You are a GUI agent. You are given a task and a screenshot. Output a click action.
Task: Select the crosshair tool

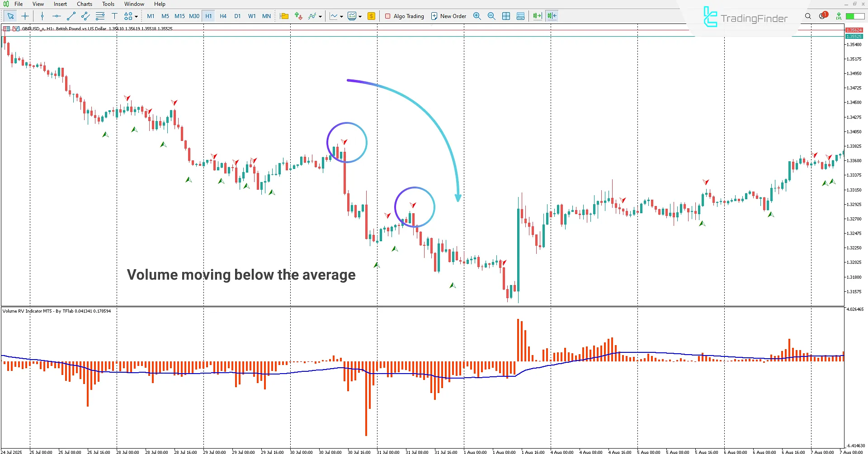click(x=25, y=16)
